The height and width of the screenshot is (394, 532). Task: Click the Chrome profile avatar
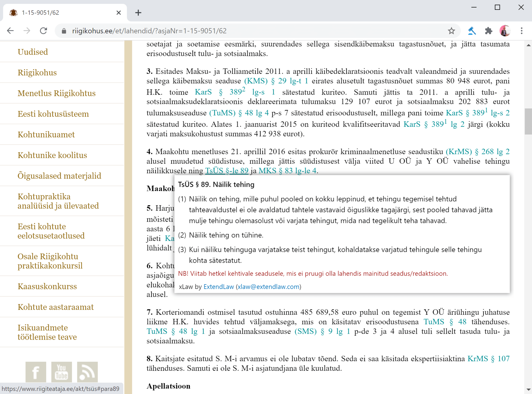(x=505, y=31)
